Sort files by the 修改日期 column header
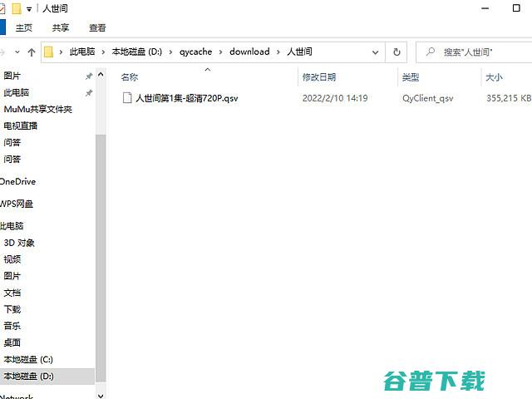Screen dimensions: 532x399 click(x=319, y=76)
